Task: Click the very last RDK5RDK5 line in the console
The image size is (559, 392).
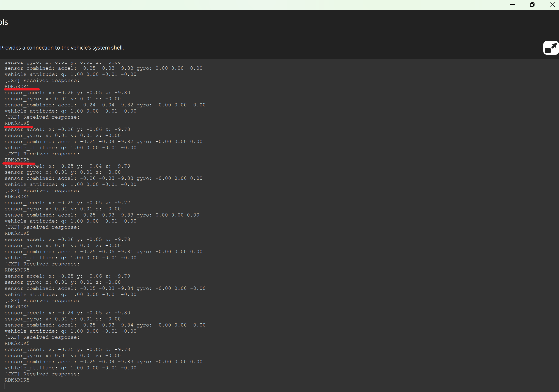Action: [x=17, y=380]
